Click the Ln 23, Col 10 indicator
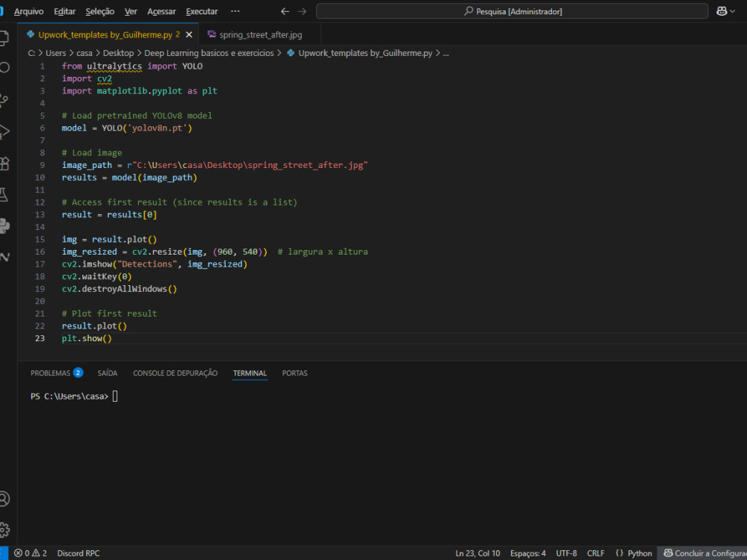This screenshot has height=560, width=747. tap(478, 553)
